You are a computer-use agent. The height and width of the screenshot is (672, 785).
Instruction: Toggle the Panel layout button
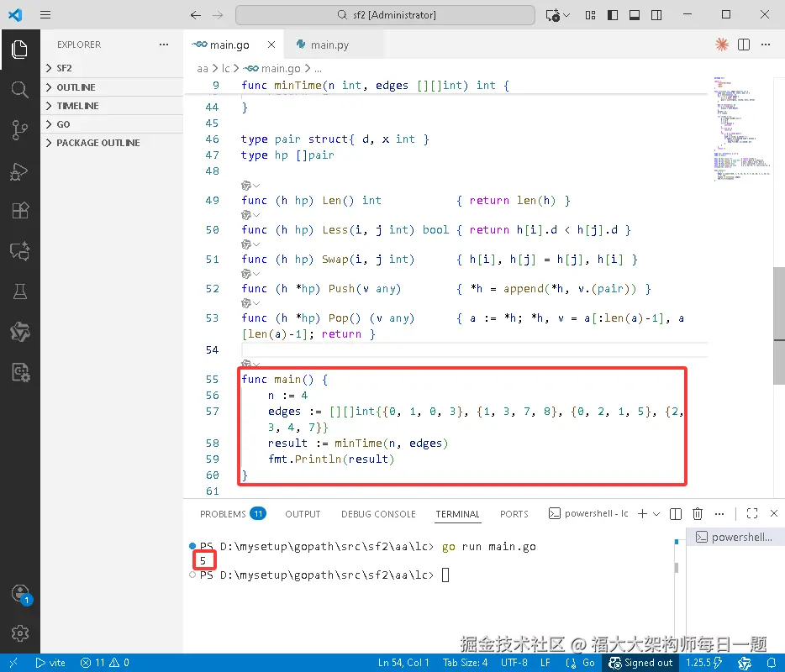pos(635,15)
